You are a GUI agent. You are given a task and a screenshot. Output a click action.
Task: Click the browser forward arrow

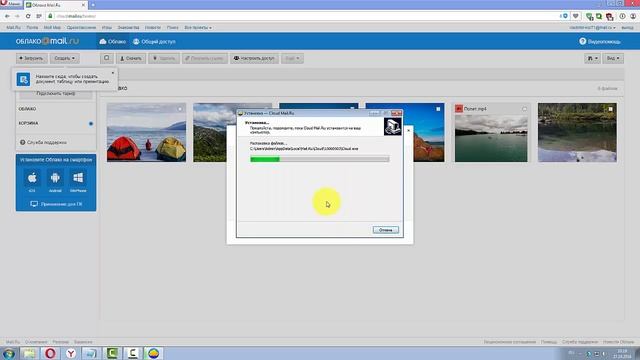(17, 16)
